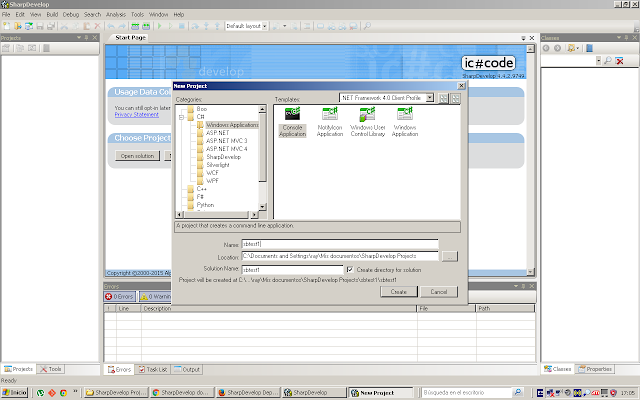
Task: Click Save All toolbar icon
Action: [x=51, y=26]
